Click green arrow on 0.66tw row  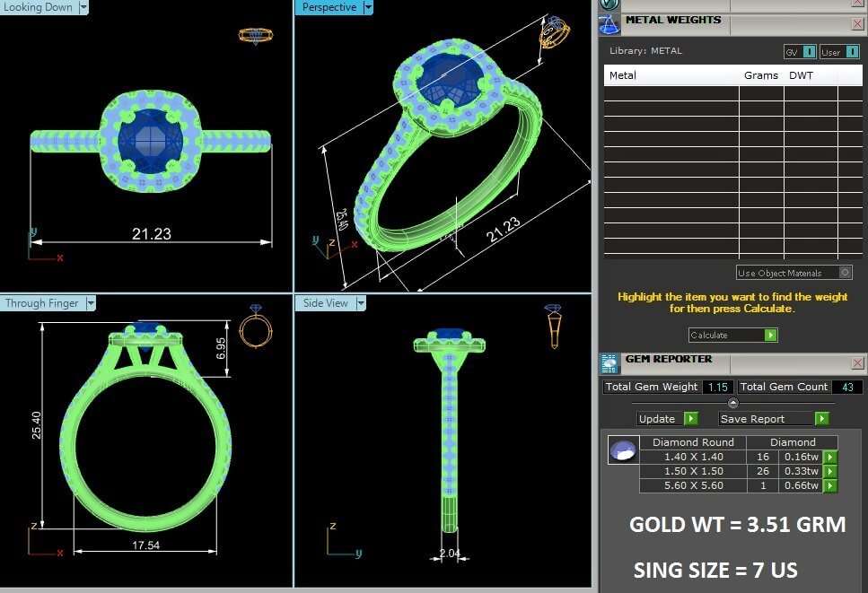pyautogui.click(x=830, y=486)
